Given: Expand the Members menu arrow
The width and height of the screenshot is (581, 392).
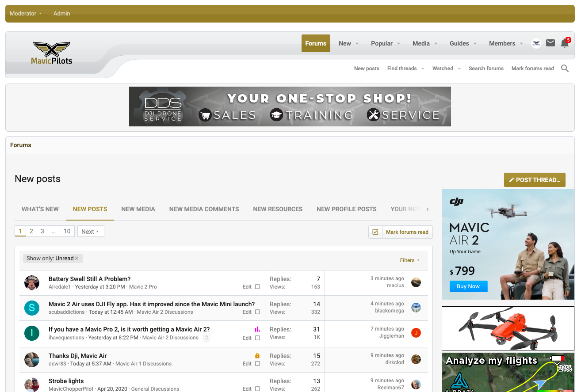Looking at the screenshot, I should point(521,43).
